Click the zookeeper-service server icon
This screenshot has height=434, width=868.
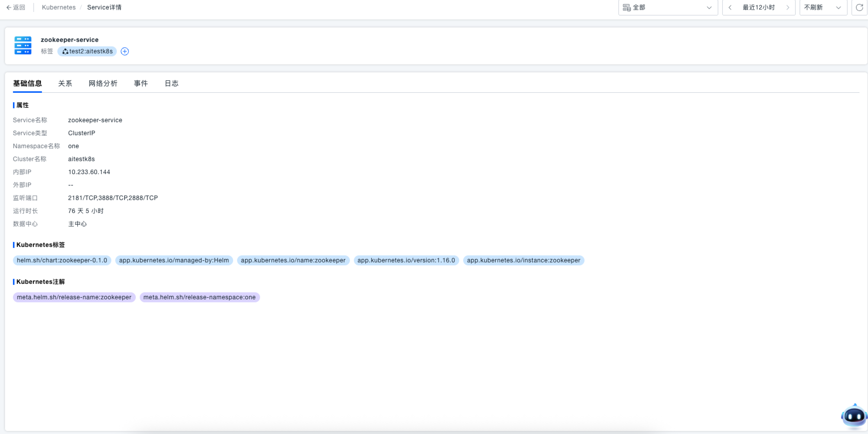[23, 45]
